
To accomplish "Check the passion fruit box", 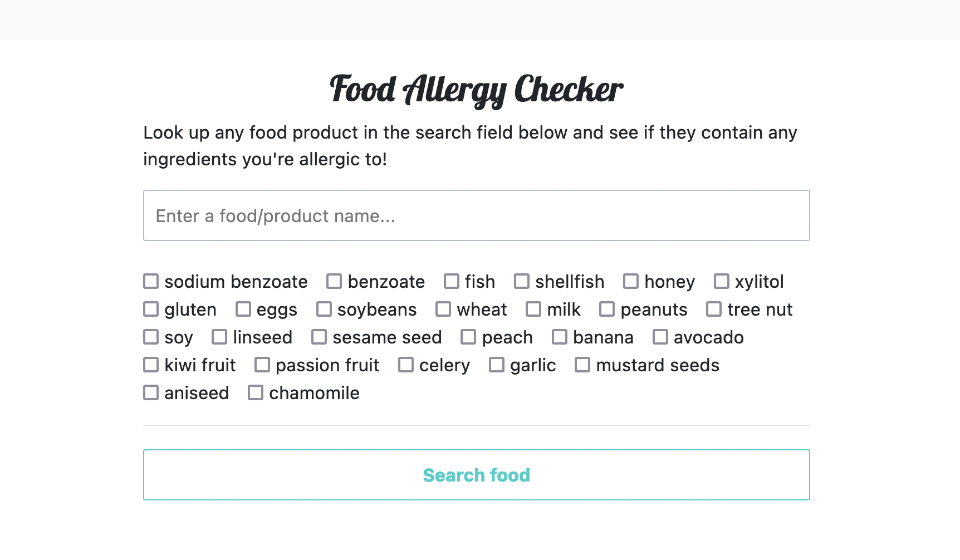I will click(262, 365).
